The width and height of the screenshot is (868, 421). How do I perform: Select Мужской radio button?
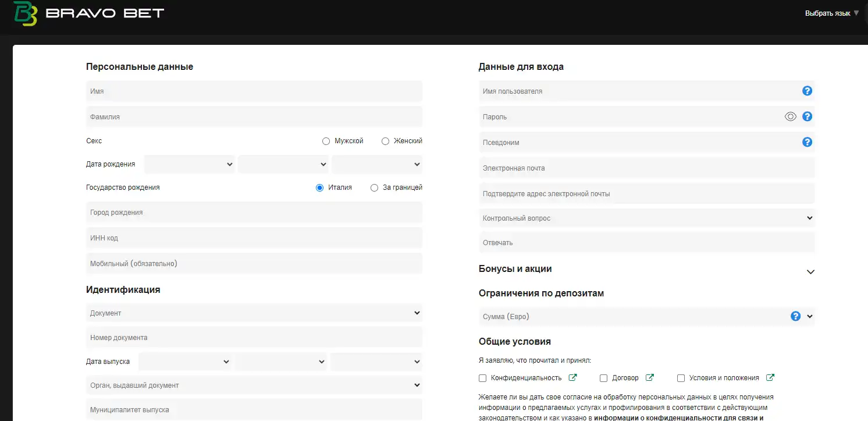pyautogui.click(x=326, y=141)
